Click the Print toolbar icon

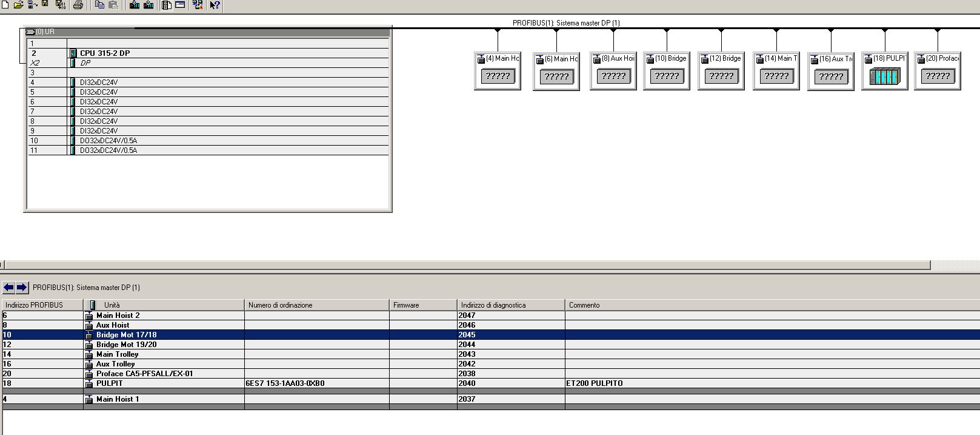coord(78,5)
